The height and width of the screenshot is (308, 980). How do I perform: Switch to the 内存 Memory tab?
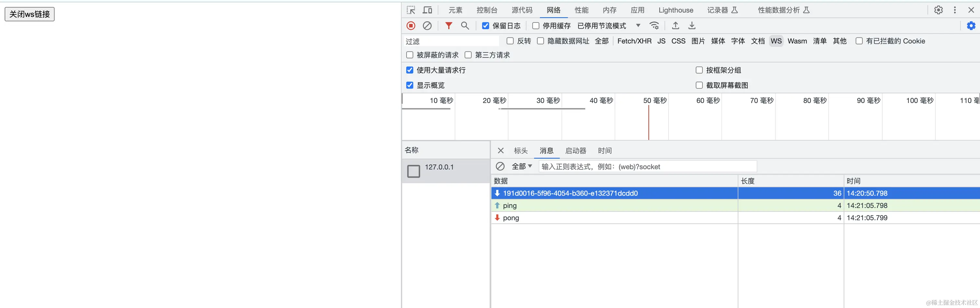(610, 10)
